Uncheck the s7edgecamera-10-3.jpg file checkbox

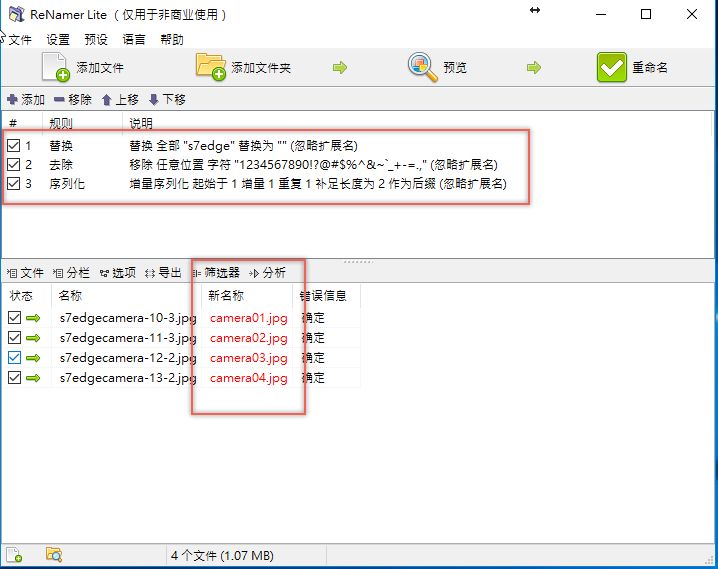(x=15, y=318)
